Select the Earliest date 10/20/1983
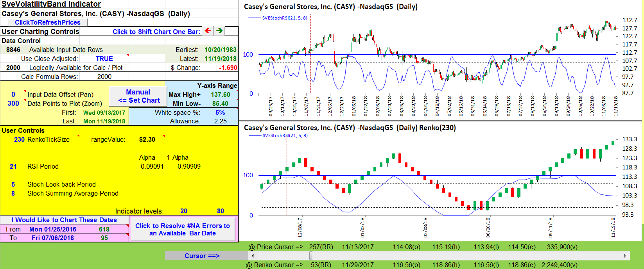 (x=221, y=50)
